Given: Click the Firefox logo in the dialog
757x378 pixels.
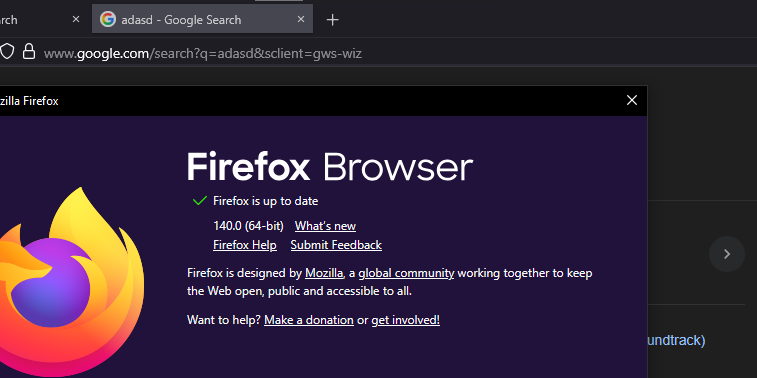Looking at the screenshot, I should pyautogui.click(x=71, y=282).
